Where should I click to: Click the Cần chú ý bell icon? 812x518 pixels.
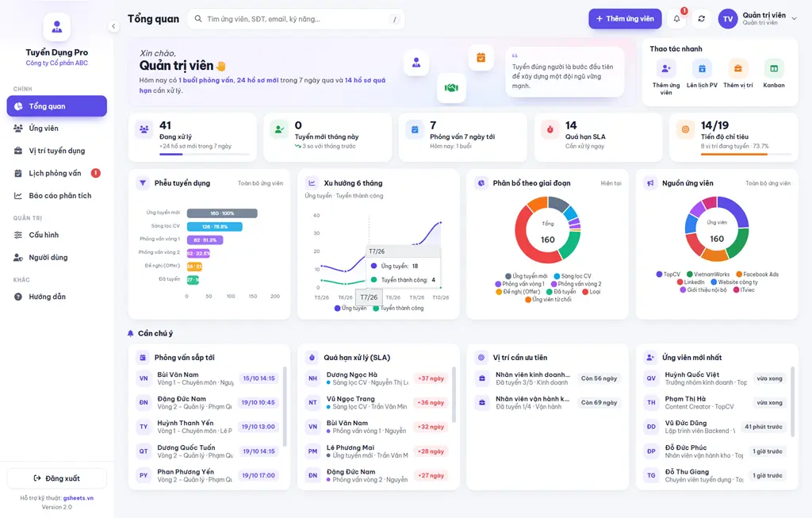point(131,333)
